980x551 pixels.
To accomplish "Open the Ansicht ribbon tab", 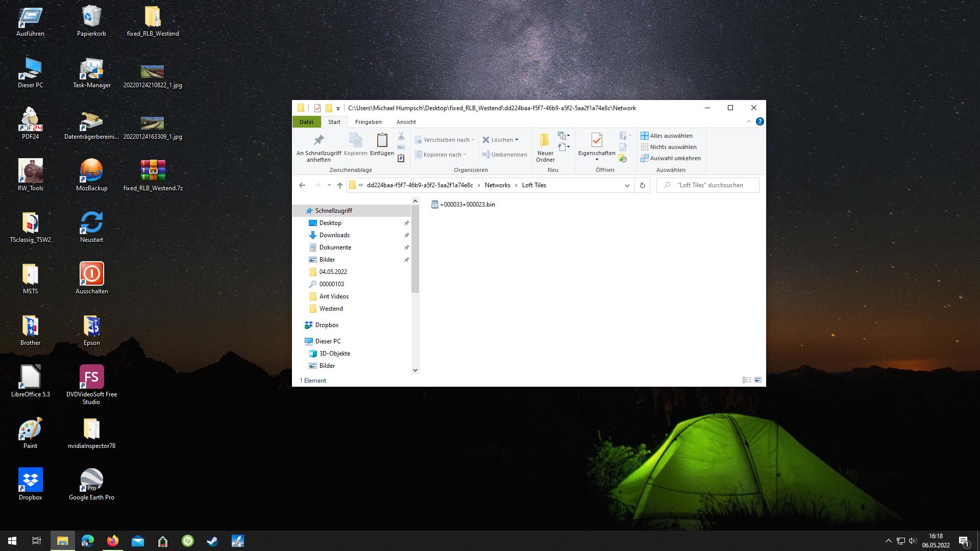I will tap(406, 122).
